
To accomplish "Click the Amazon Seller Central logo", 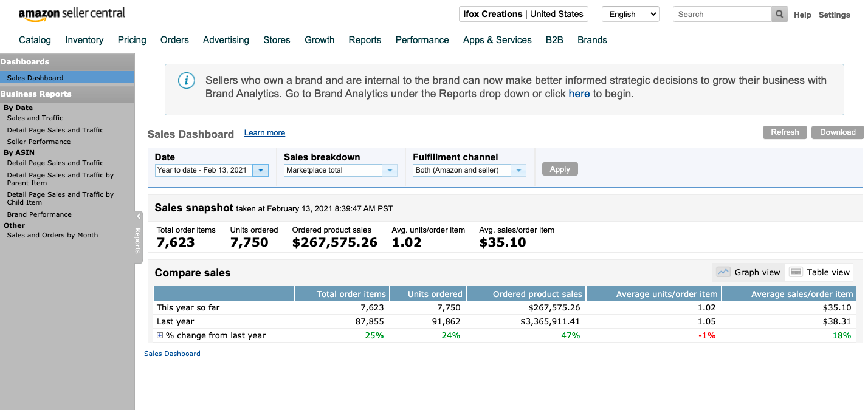I will 72,14.
